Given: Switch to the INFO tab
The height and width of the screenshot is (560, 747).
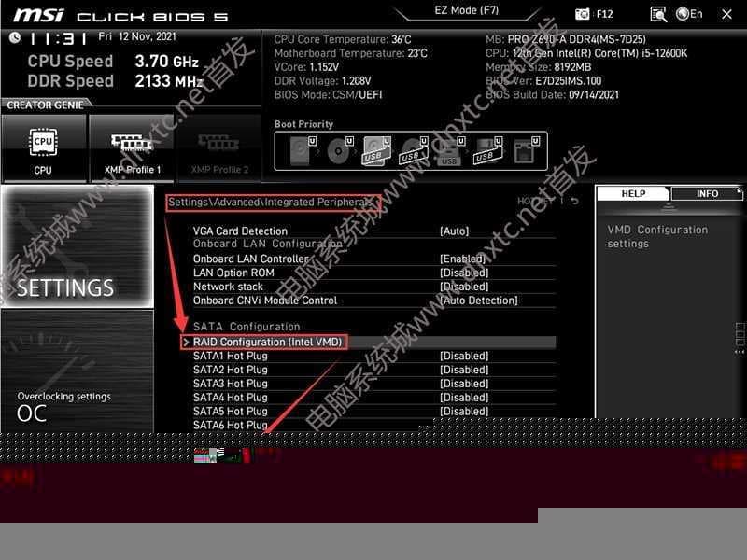Looking at the screenshot, I should (709, 193).
